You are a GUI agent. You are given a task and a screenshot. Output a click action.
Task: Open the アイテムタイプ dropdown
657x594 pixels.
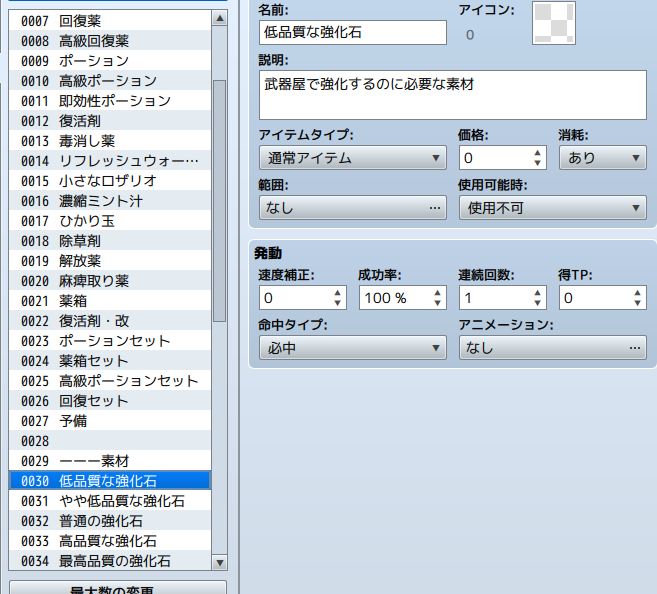point(352,158)
